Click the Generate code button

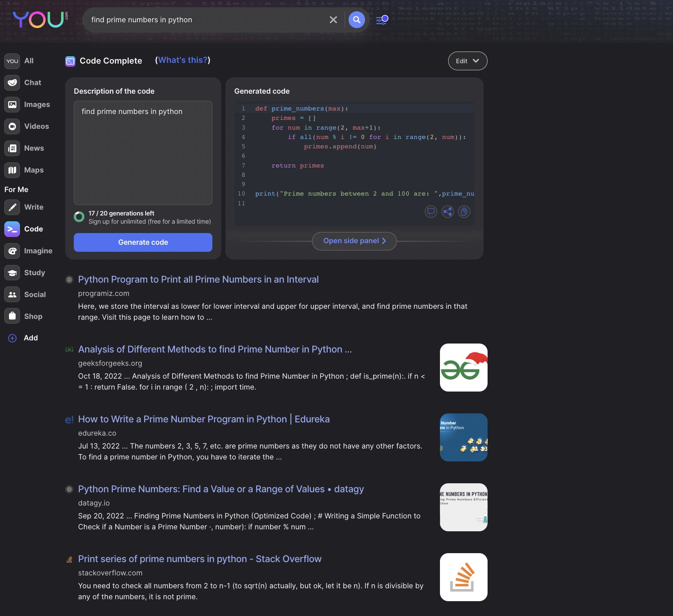pos(143,242)
